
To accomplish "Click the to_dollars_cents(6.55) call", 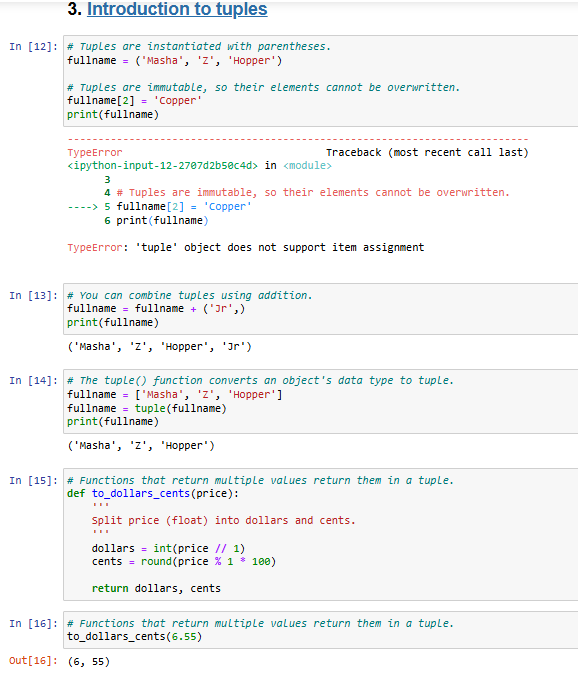I will [x=134, y=636].
